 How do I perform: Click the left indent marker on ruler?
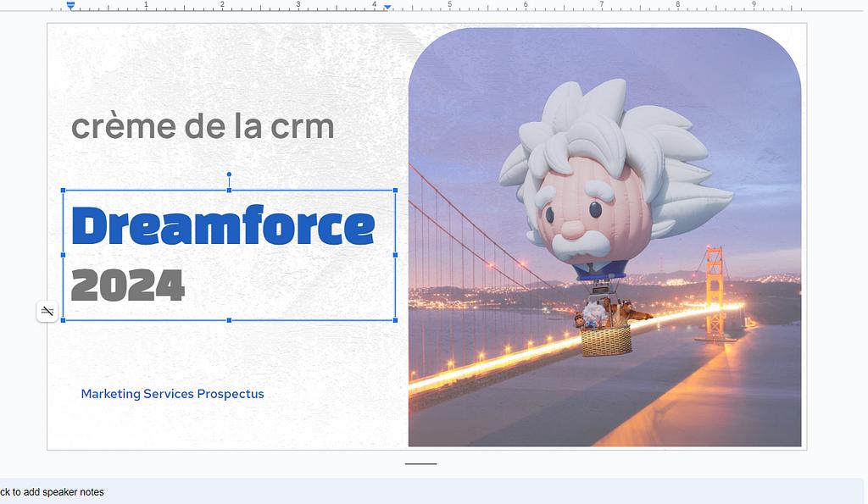point(70,6)
